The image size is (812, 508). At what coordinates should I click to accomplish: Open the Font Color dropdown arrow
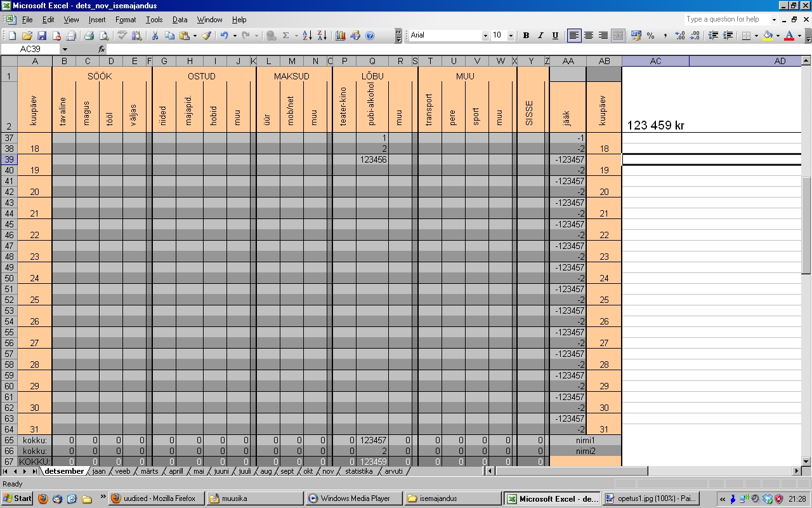799,36
